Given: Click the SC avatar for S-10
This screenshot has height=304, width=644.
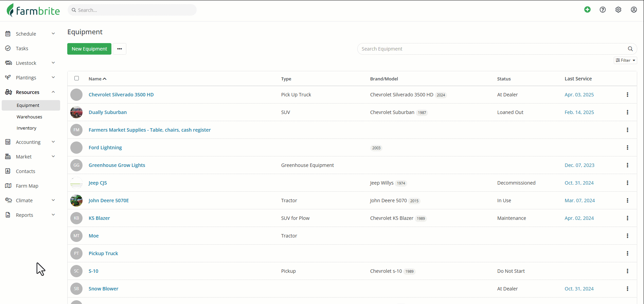Looking at the screenshot, I should [x=76, y=271].
